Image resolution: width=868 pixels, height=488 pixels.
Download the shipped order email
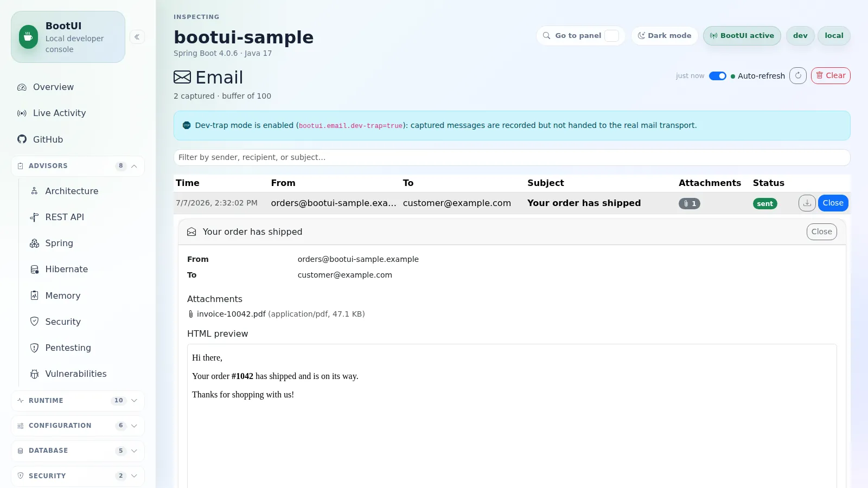(807, 203)
